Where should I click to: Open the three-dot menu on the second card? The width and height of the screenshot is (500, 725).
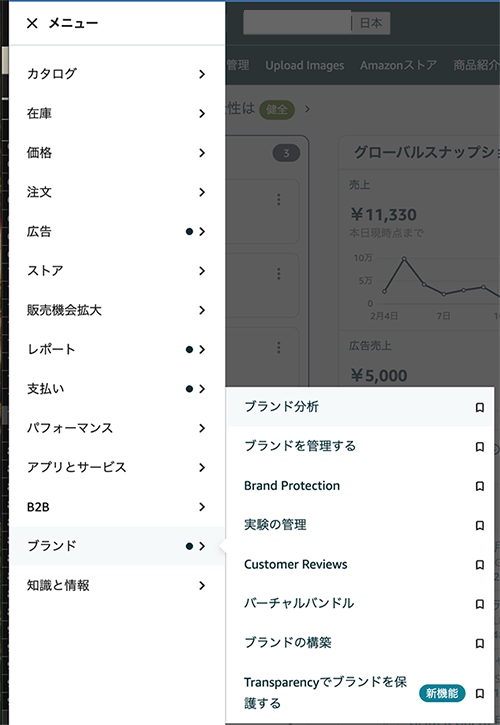(x=278, y=273)
